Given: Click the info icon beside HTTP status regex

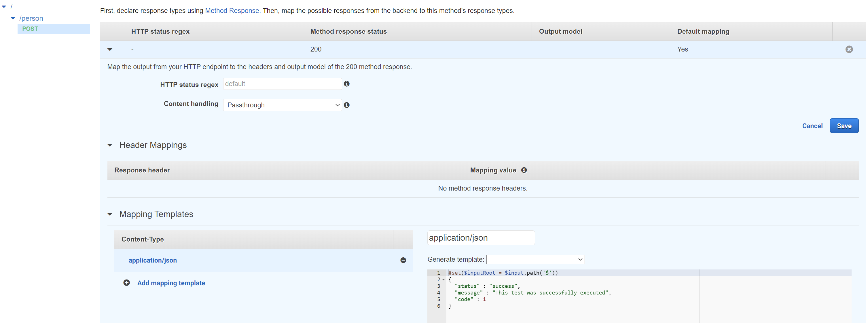Looking at the screenshot, I should (x=347, y=84).
